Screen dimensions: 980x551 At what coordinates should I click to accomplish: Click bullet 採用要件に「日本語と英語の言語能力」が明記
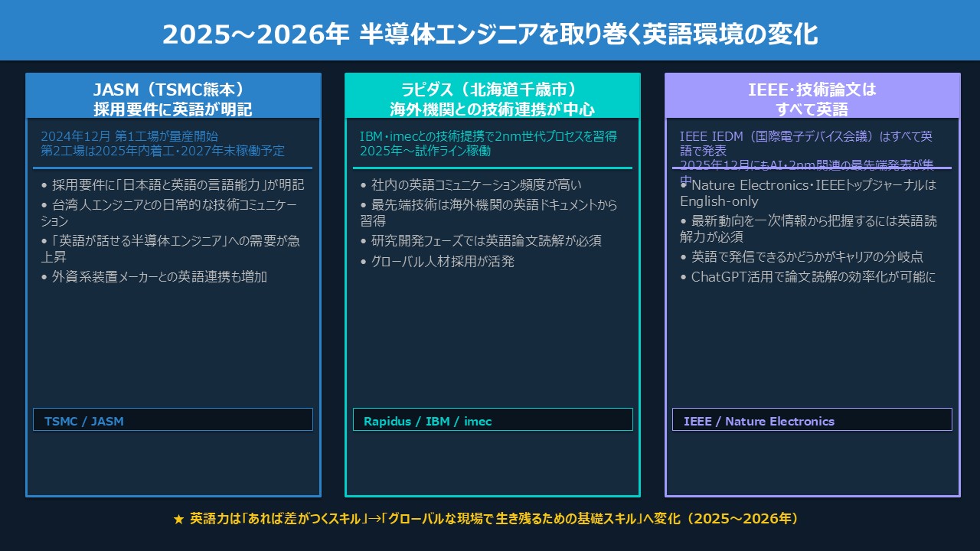(x=172, y=184)
